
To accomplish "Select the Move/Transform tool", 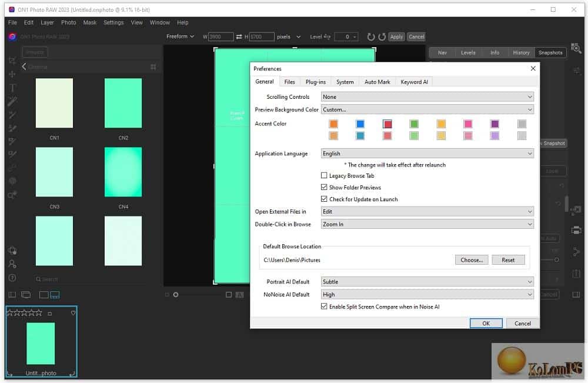I will pyautogui.click(x=12, y=74).
